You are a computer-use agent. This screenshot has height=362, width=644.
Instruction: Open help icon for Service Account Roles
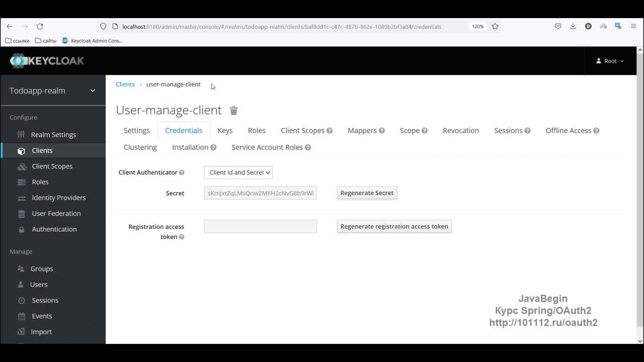click(x=308, y=147)
